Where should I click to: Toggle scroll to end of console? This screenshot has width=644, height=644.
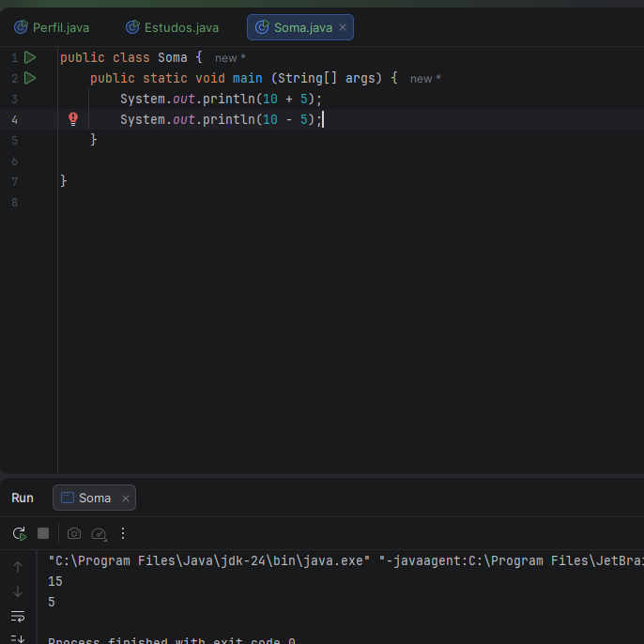click(x=18, y=638)
